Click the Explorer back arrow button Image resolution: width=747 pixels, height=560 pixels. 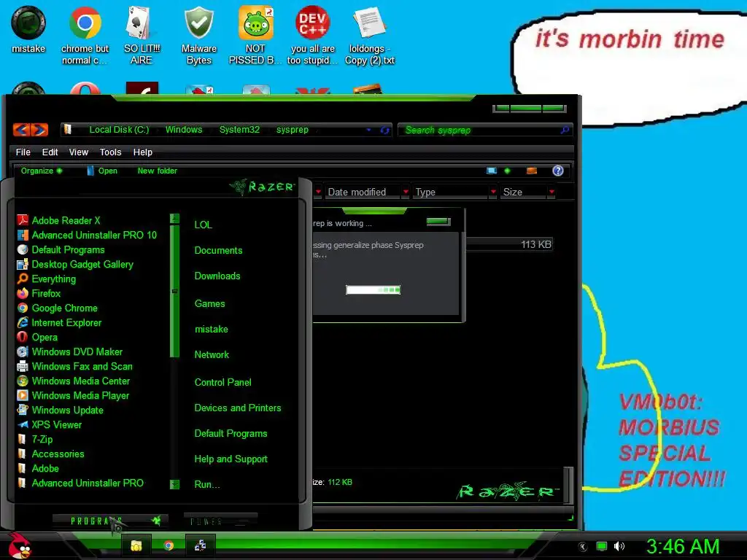(21, 130)
